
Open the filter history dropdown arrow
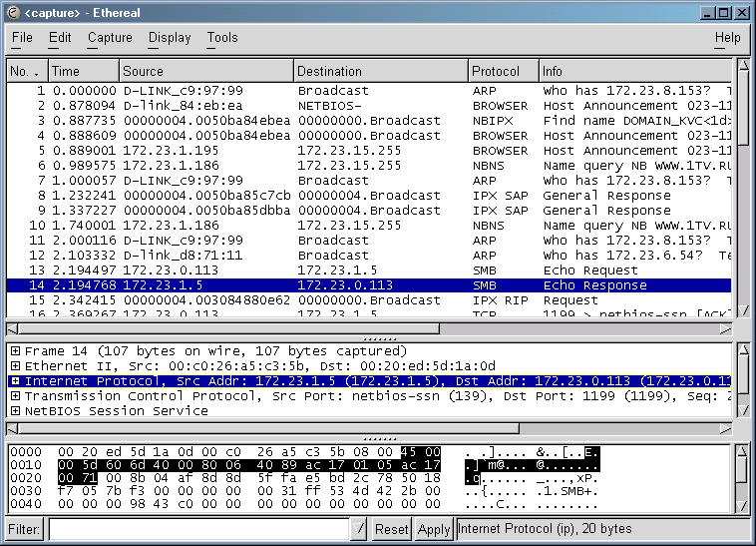pos(359,529)
